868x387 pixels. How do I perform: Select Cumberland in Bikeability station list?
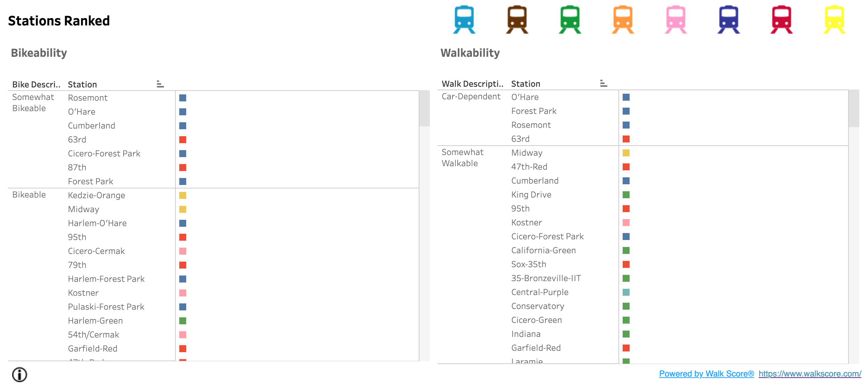coord(91,126)
